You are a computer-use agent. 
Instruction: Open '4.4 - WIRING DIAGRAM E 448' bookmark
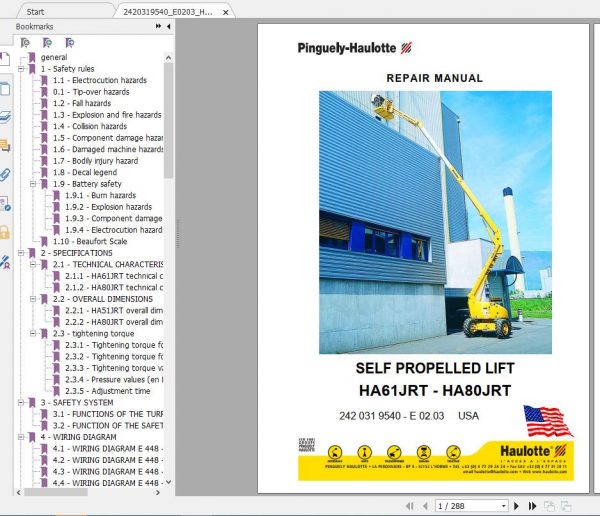(108, 483)
